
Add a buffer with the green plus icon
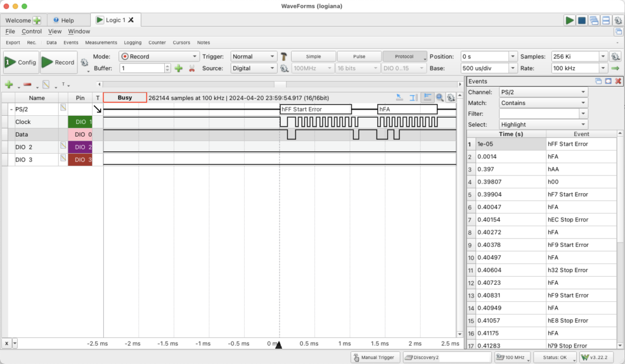coord(179,68)
